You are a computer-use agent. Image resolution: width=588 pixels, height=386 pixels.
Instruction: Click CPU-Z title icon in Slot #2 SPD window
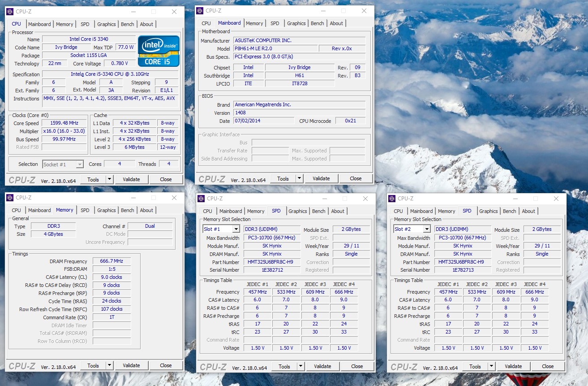392,199
